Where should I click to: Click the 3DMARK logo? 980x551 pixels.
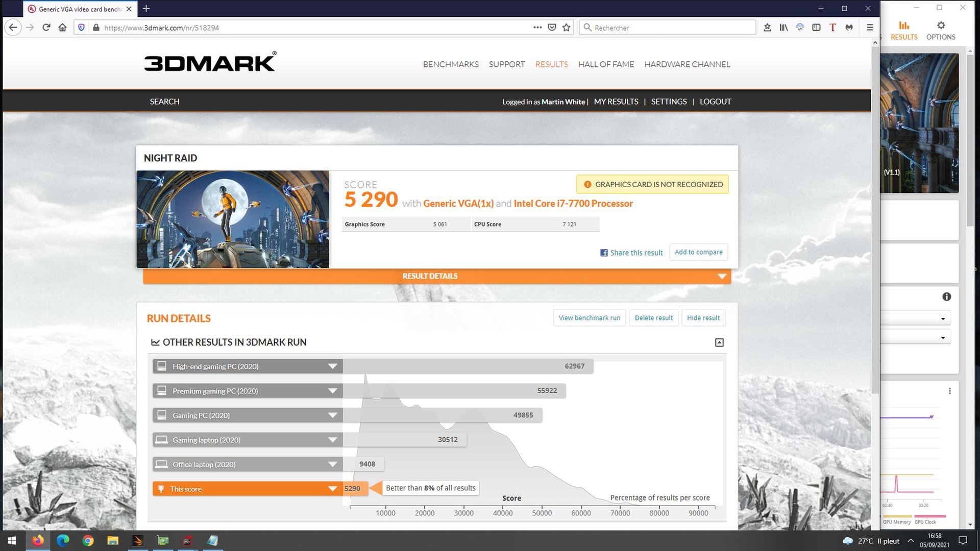click(x=210, y=62)
